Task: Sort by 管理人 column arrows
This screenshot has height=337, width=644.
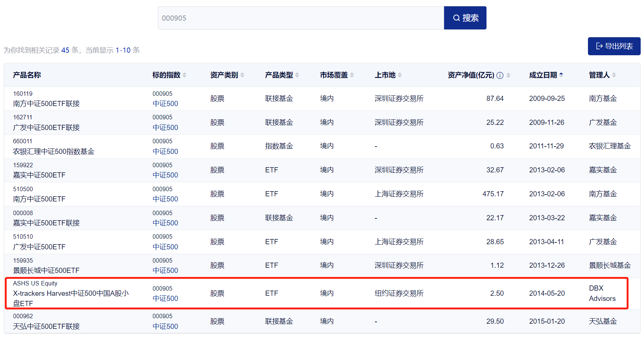Action: (614, 75)
